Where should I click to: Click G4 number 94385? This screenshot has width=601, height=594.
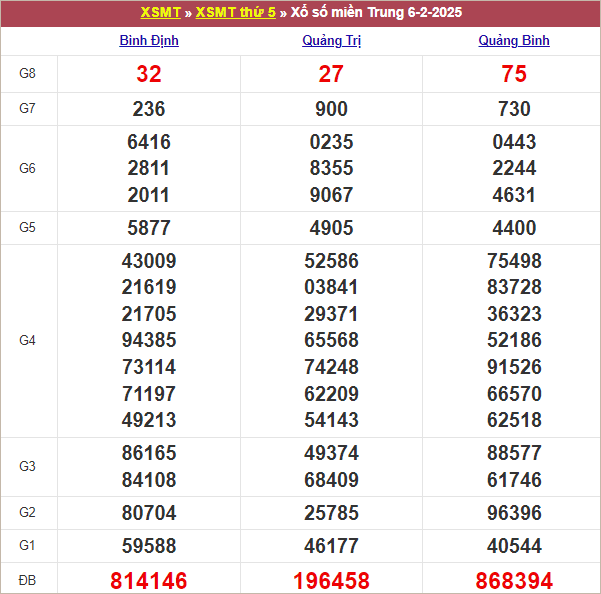tap(149, 340)
